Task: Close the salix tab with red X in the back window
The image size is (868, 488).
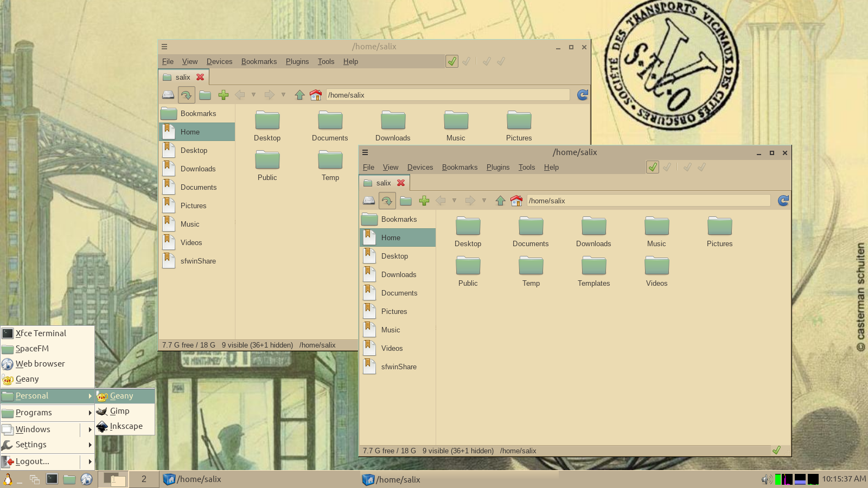Action: pyautogui.click(x=200, y=77)
